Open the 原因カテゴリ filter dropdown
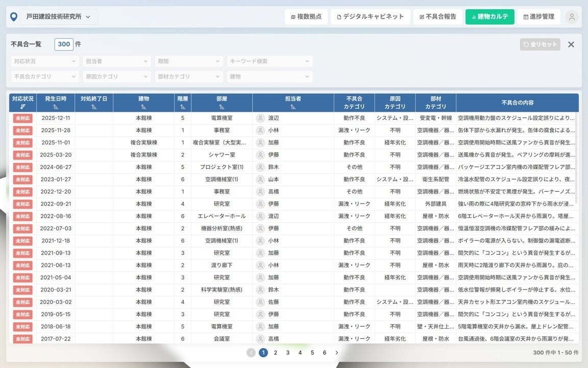This screenshot has height=368, width=588. pos(116,77)
